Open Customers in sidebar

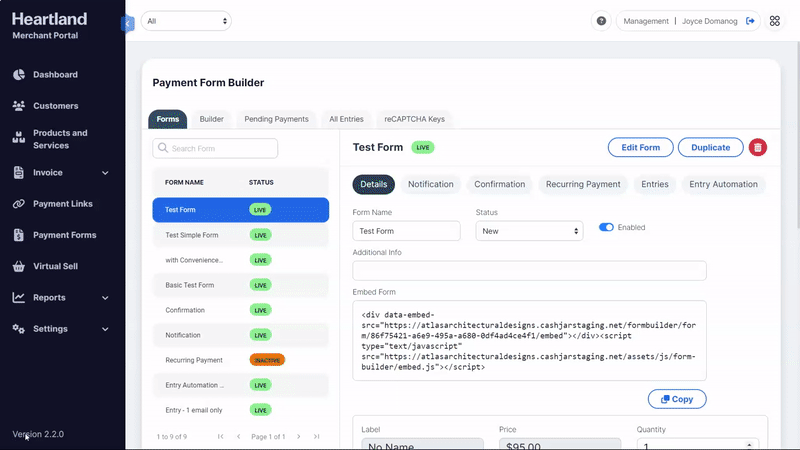(x=55, y=105)
